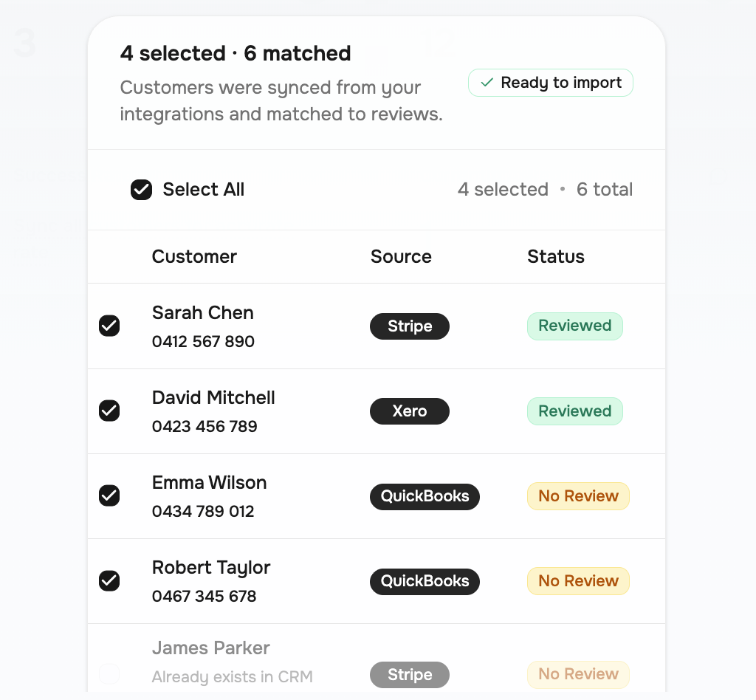Click the Xero source pill for David Mitchell
Screen dimensions: 756x700
(409, 411)
